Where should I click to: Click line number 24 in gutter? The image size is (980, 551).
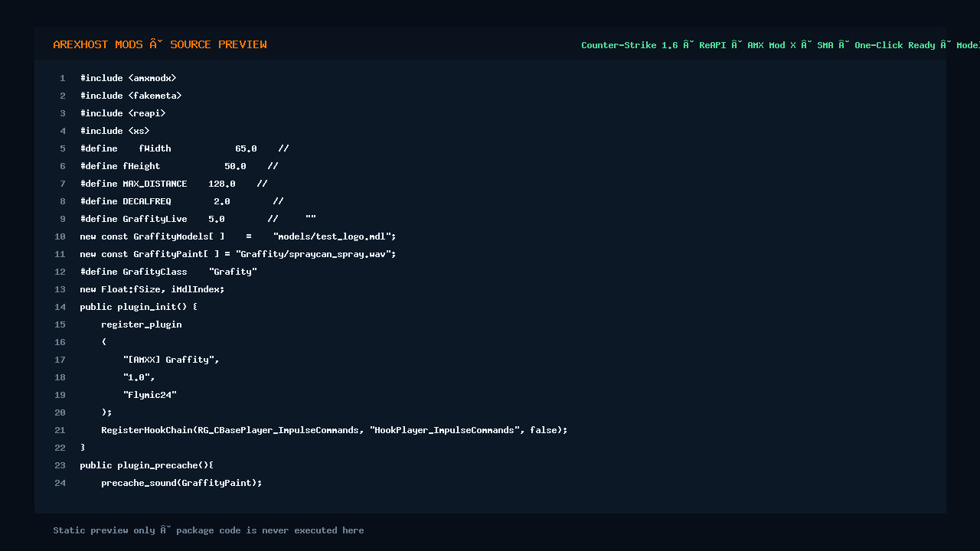(x=60, y=483)
